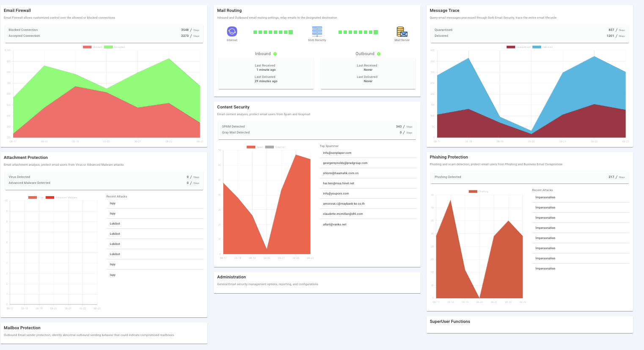Hide the Delivered series legend swatch
The width and height of the screenshot is (644, 350).
537,47
